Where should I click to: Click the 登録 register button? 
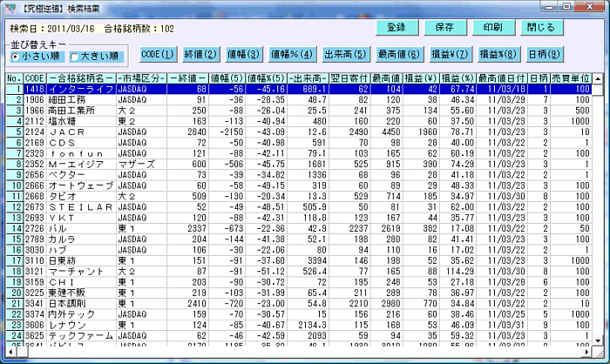pos(398,27)
